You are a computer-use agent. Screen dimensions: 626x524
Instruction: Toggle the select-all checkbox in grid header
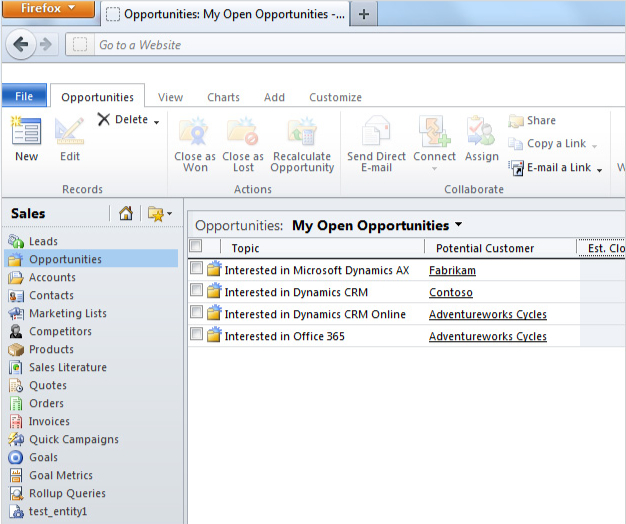pos(196,247)
